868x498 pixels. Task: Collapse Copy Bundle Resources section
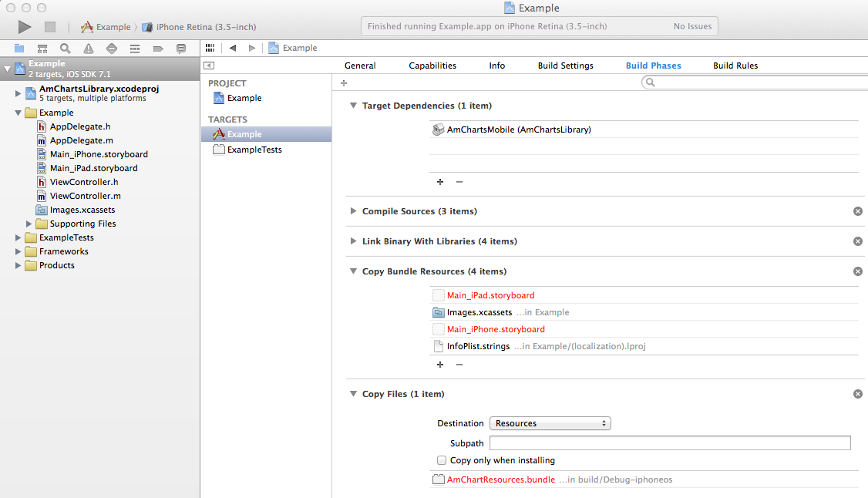353,271
